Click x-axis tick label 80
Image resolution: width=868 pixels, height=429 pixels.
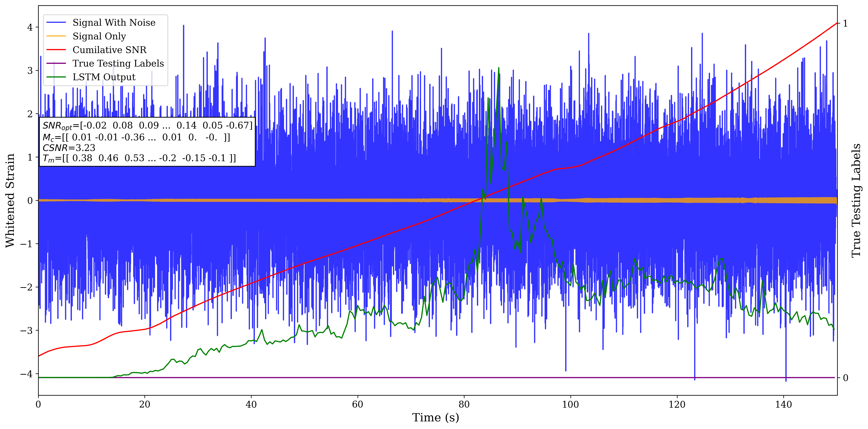(x=464, y=404)
